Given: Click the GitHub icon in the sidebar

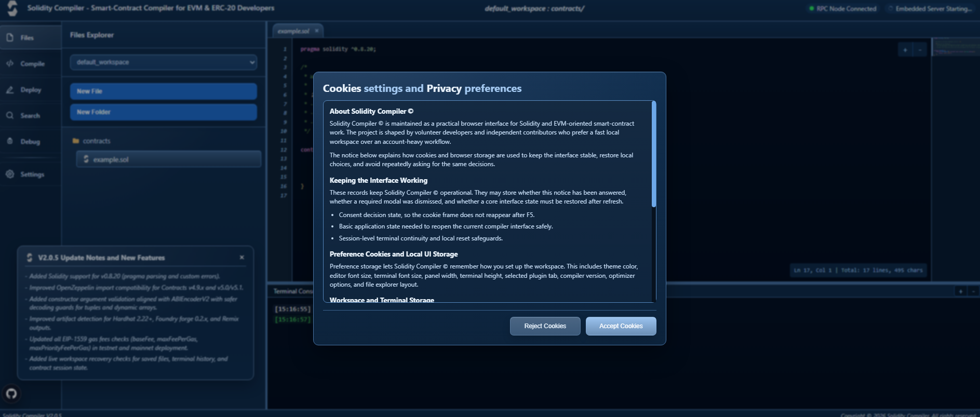Looking at the screenshot, I should 11,394.
